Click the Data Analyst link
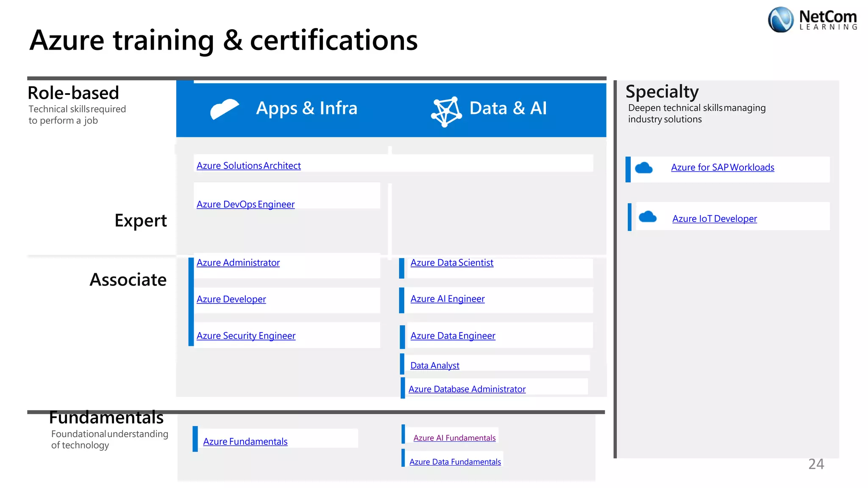The image size is (868, 488). [434, 365]
